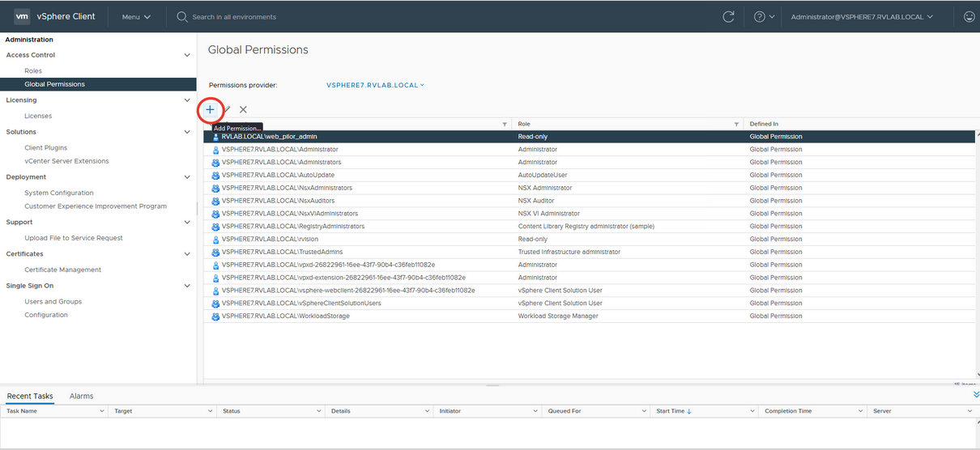Select the vpxd-extension-26822961 row

(588, 278)
